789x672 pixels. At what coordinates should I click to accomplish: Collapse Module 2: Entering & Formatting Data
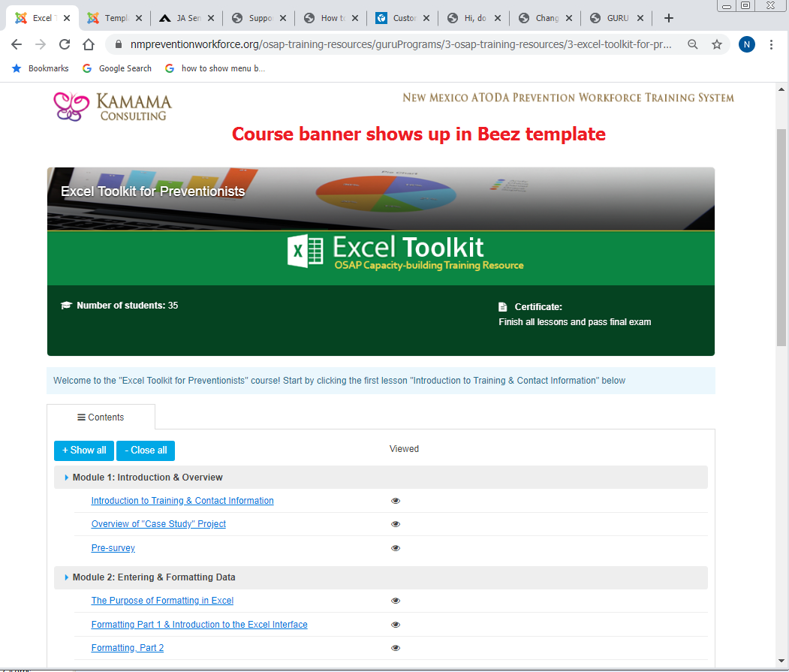pyautogui.click(x=381, y=577)
